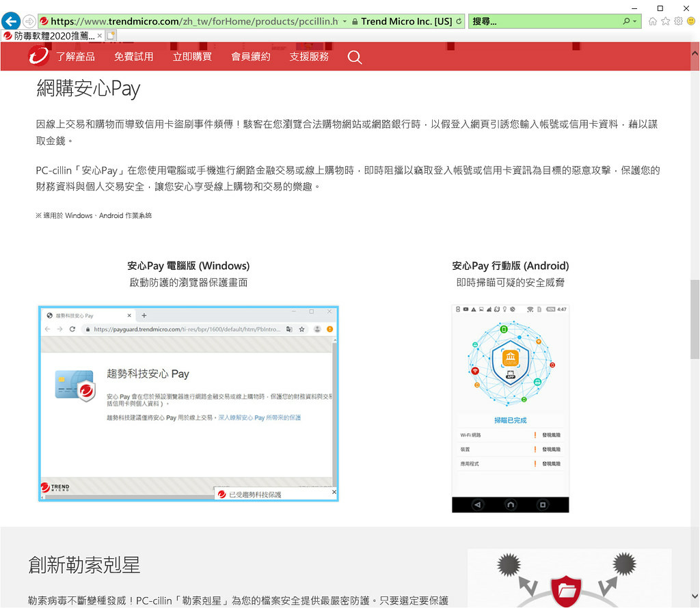Image resolution: width=700 pixels, height=608 pixels.
Task: Click 安心Pay 行動版 (Android) caption
Action: click(510, 266)
